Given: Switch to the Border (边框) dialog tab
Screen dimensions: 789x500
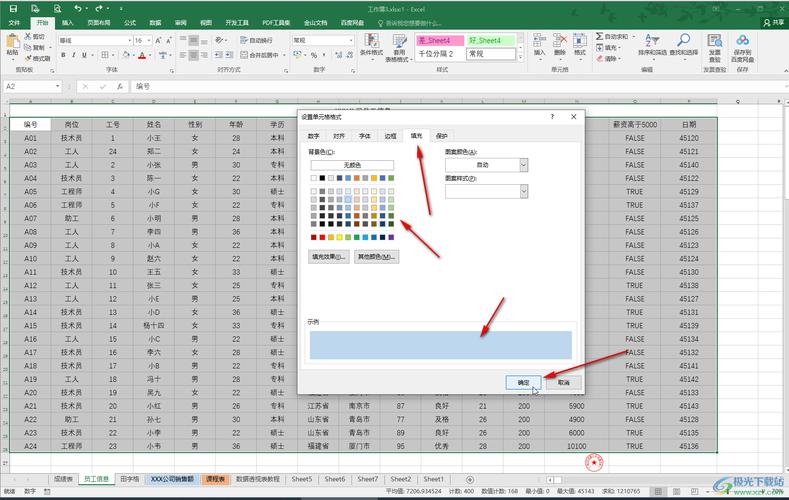Looking at the screenshot, I should click(391, 135).
